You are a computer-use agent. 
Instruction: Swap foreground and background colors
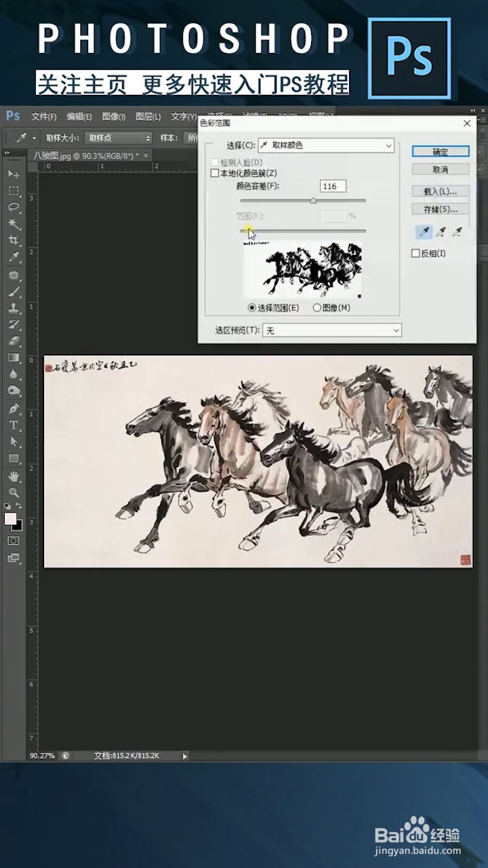19,507
